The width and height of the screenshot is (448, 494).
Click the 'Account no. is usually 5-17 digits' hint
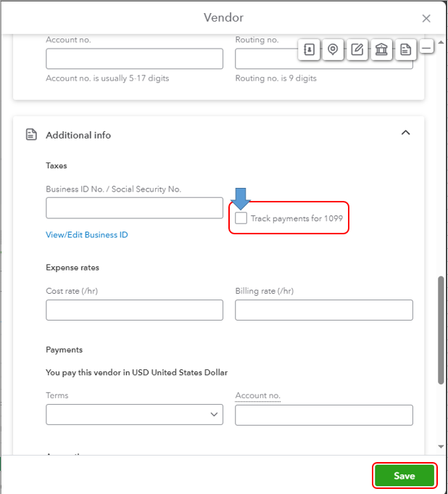click(x=107, y=78)
